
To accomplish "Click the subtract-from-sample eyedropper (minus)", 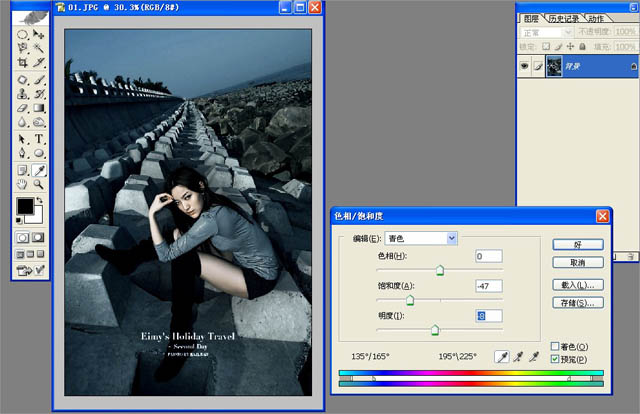I will [x=534, y=356].
